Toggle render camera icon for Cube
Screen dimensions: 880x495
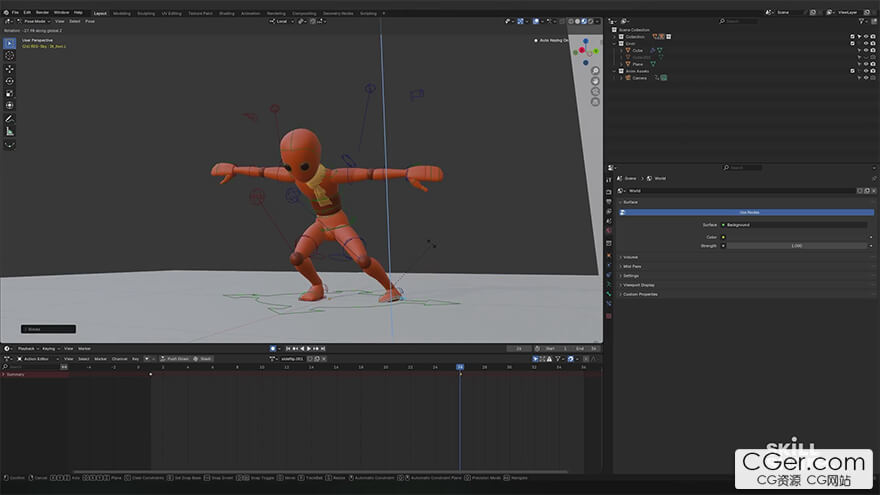(873, 51)
